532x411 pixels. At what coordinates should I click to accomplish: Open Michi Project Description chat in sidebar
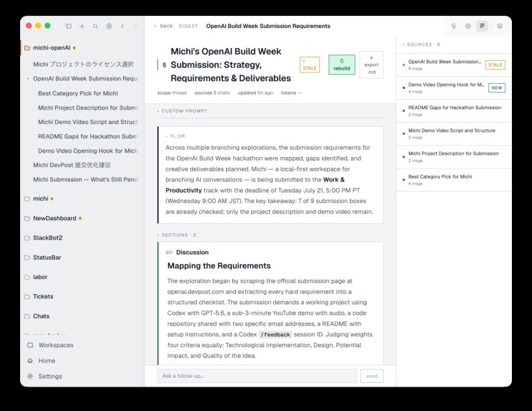pyautogui.click(x=88, y=108)
